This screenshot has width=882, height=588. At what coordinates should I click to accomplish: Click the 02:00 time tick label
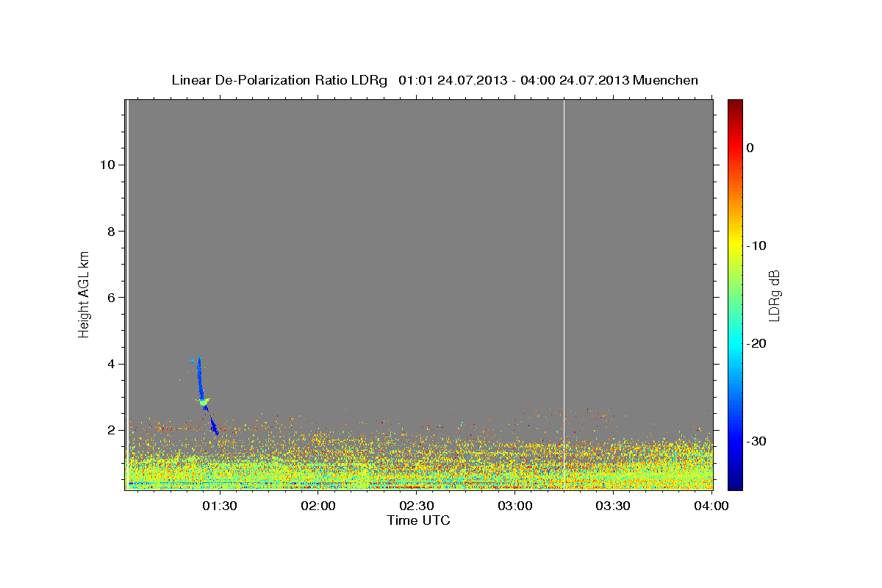click(x=318, y=506)
